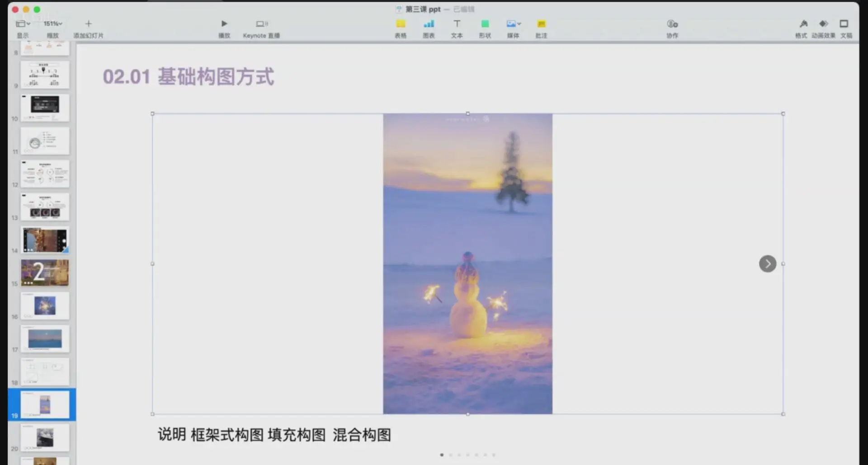
Task: Add a comment (批注)
Action: 541,23
